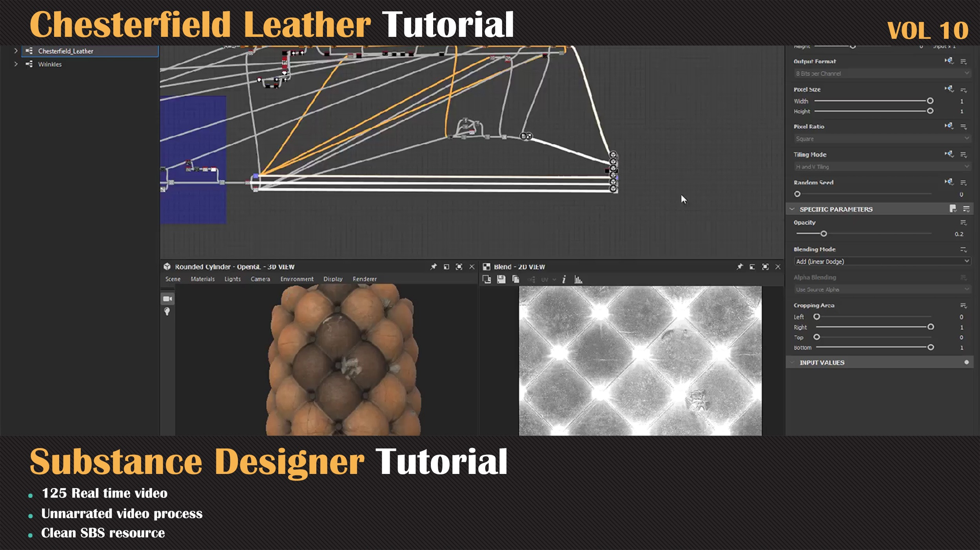
Task: Open the Environment menu in the 3D view
Action: point(297,279)
